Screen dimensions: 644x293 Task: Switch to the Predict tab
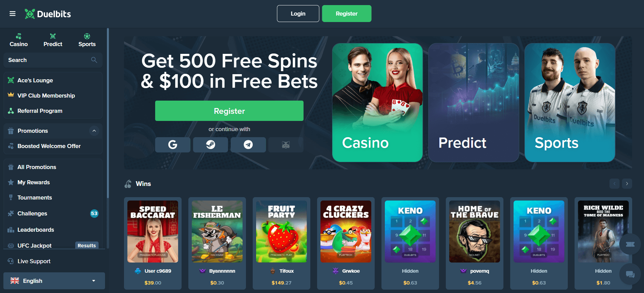53,40
